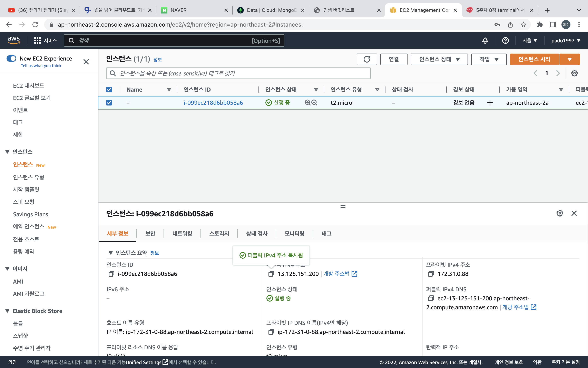Screen dimensions: 588x368
Task: Open the 인스턴스 상태 dropdown button
Action: click(439, 59)
